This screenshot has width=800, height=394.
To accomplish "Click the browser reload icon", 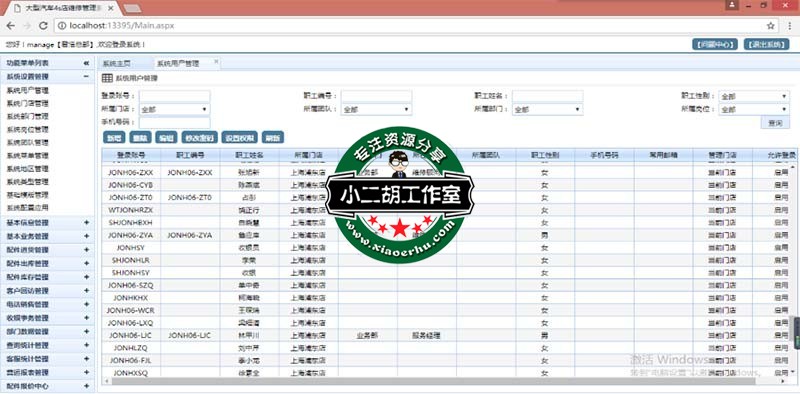I will (x=43, y=26).
